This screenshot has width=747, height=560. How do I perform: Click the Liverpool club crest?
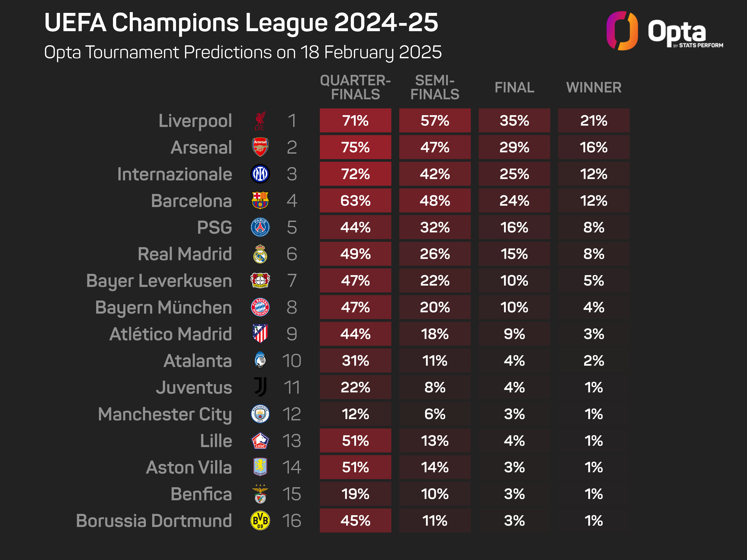click(260, 121)
